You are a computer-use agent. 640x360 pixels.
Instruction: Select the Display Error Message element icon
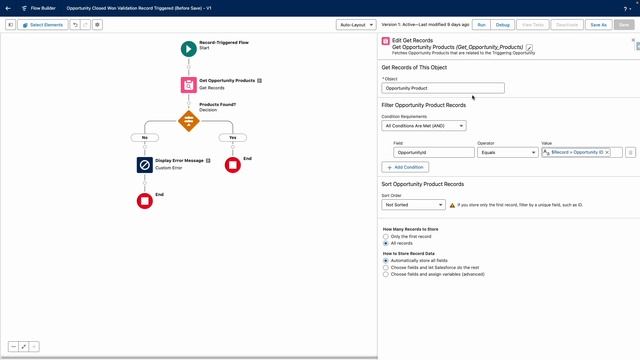click(x=144, y=165)
